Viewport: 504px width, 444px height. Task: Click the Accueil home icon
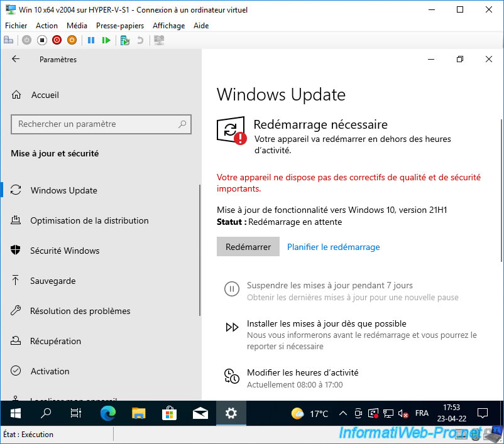[16, 95]
